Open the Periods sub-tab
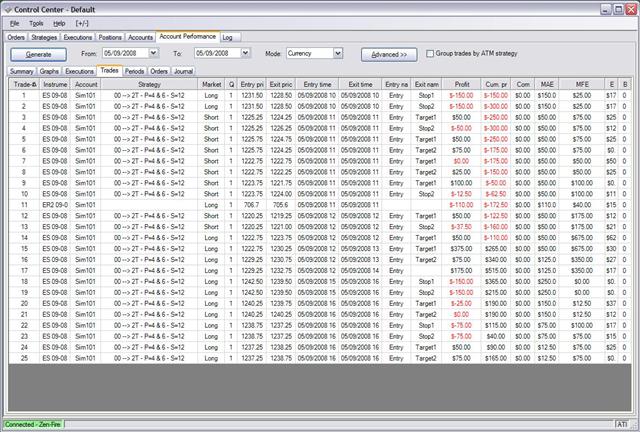The width and height of the screenshot is (640, 432). point(134,71)
